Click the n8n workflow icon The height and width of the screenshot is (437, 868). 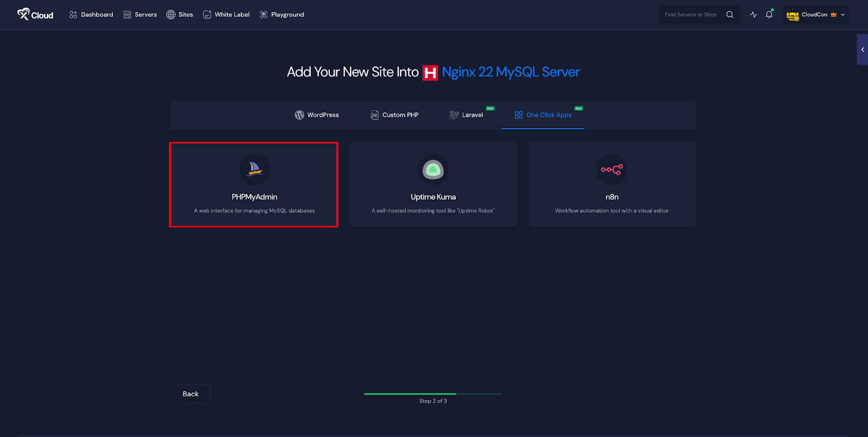pos(611,169)
